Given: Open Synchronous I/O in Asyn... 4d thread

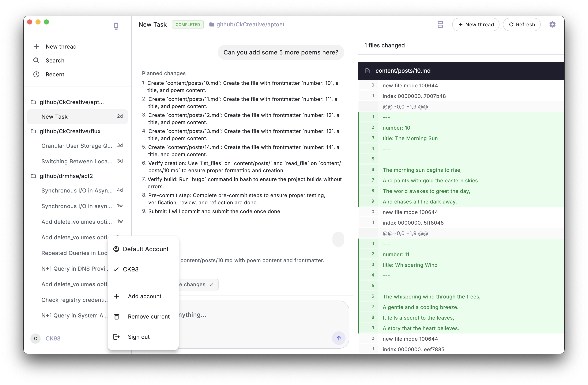Looking at the screenshot, I should pyautogui.click(x=77, y=190).
